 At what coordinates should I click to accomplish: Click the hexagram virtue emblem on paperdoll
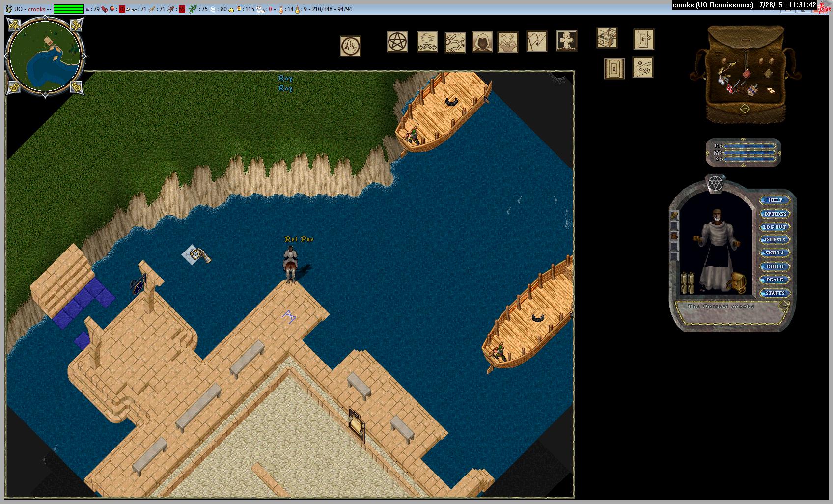tap(715, 184)
